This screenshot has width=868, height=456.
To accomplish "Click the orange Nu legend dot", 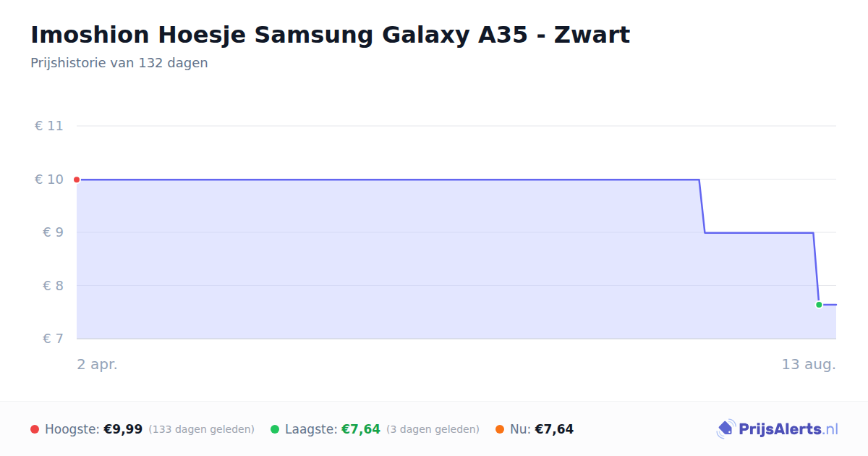I will 500,429.
